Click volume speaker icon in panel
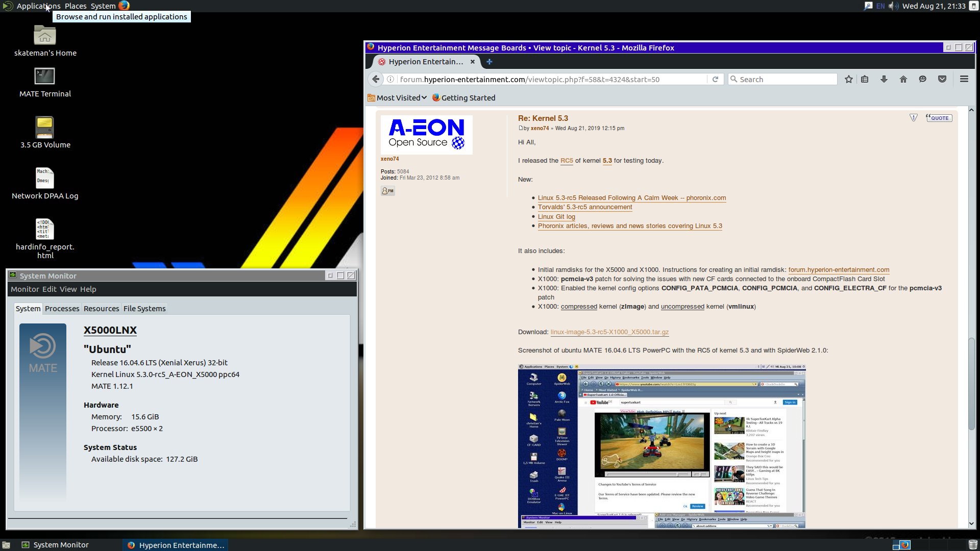The width and height of the screenshot is (980, 551). click(893, 6)
